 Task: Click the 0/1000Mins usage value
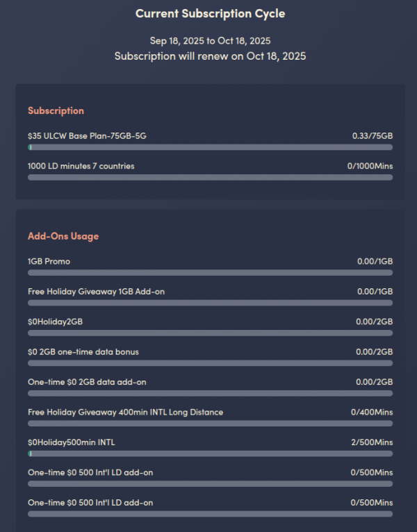[x=370, y=166]
